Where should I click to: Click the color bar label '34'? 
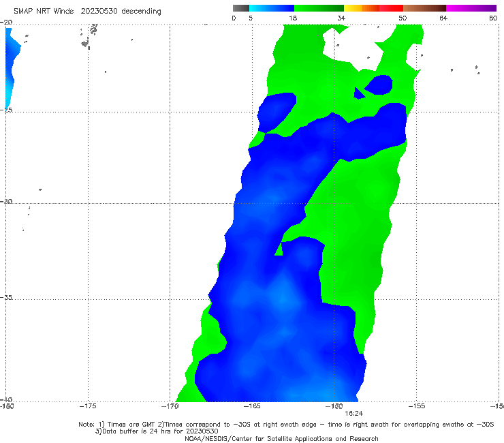(341, 18)
